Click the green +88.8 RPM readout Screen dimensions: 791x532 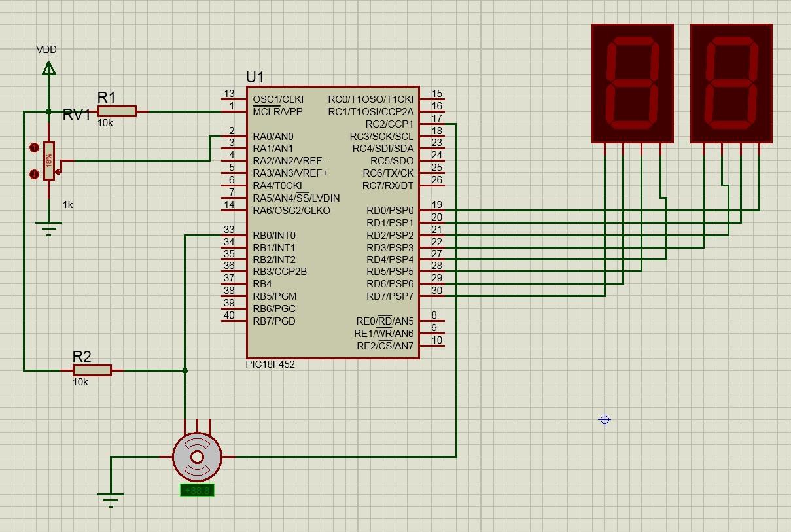pos(196,489)
